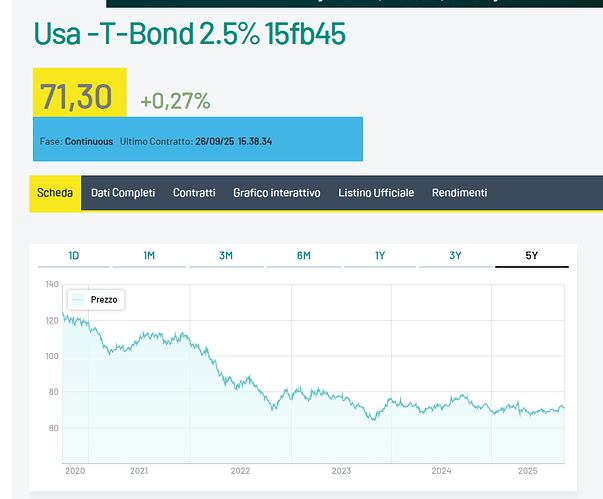
Task: Click the 2022 label on chart axis
Action: (x=240, y=470)
